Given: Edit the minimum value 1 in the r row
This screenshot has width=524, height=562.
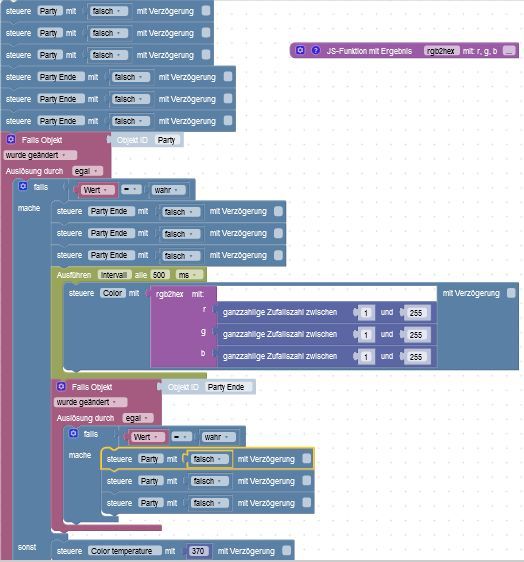Looking at the screenshot, I should (x=366, y=313).
